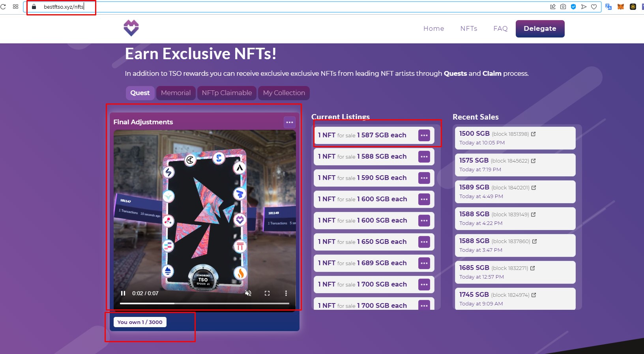Click the 1589 SGB recent sale price

tap(474, 187)
